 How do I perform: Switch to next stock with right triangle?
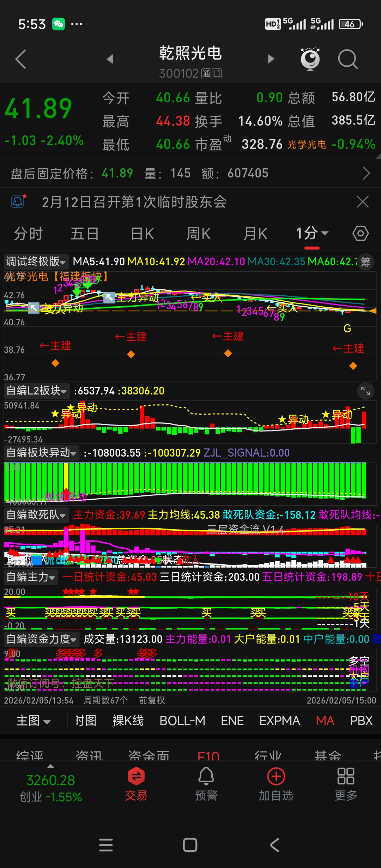point(271,59)
